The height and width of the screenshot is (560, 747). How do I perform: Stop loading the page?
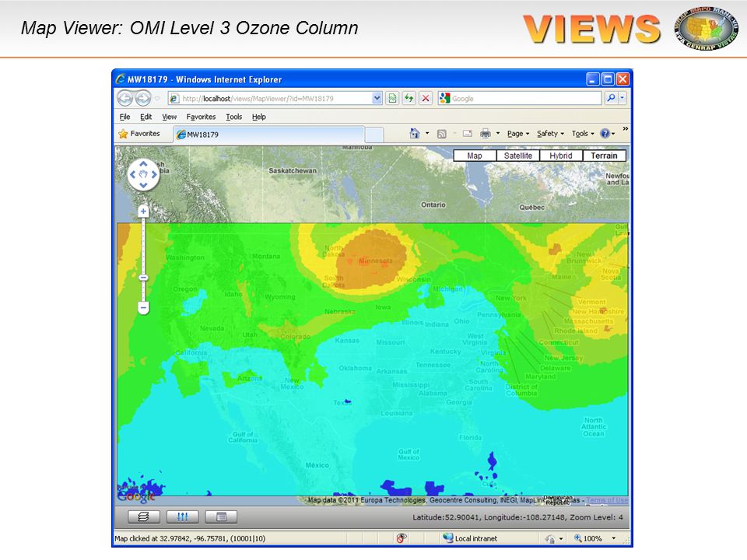(426, 98)
